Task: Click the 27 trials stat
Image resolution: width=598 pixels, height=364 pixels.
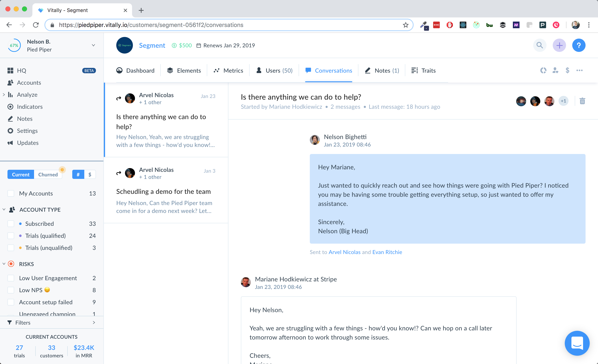Action: (20, 351)
